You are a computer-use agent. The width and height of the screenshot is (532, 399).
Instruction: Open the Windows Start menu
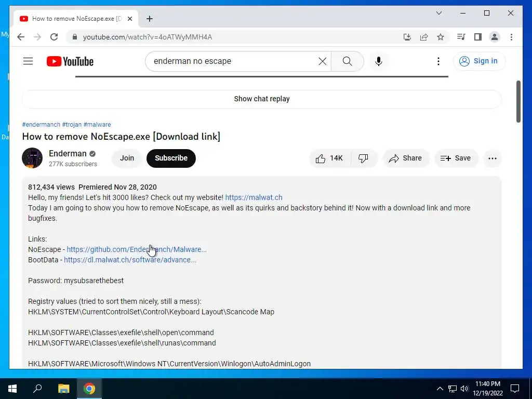(12, 389)
